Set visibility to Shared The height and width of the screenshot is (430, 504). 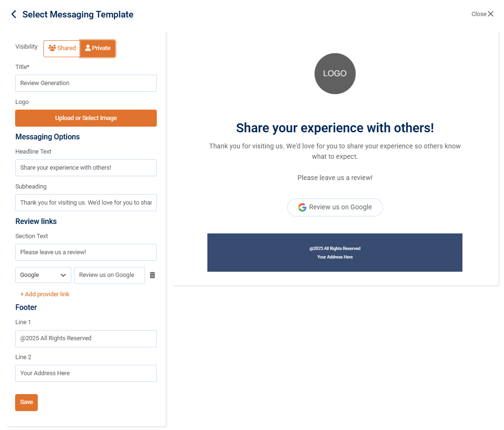(62, 48)
